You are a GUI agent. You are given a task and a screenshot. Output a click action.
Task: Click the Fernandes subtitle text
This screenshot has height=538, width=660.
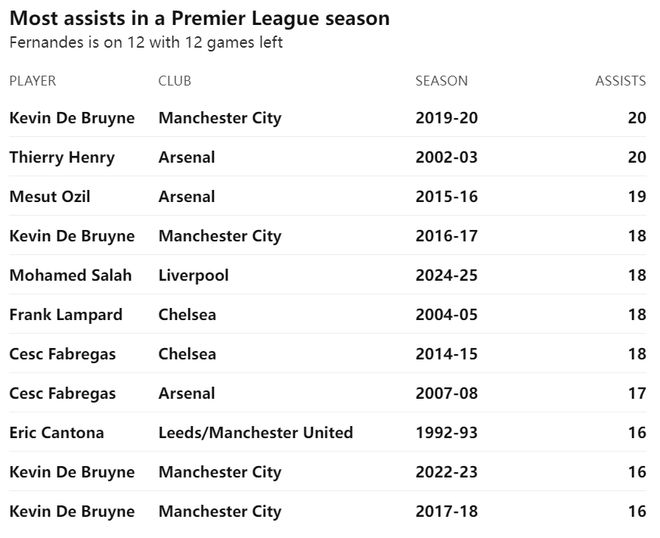[146, 43]
